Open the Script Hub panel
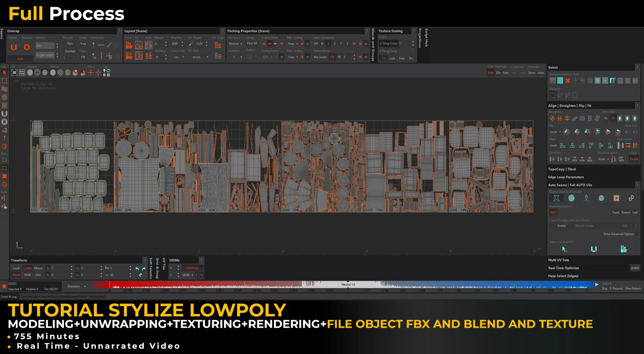Screen dimensions: 644x354 tap(427, 38)
